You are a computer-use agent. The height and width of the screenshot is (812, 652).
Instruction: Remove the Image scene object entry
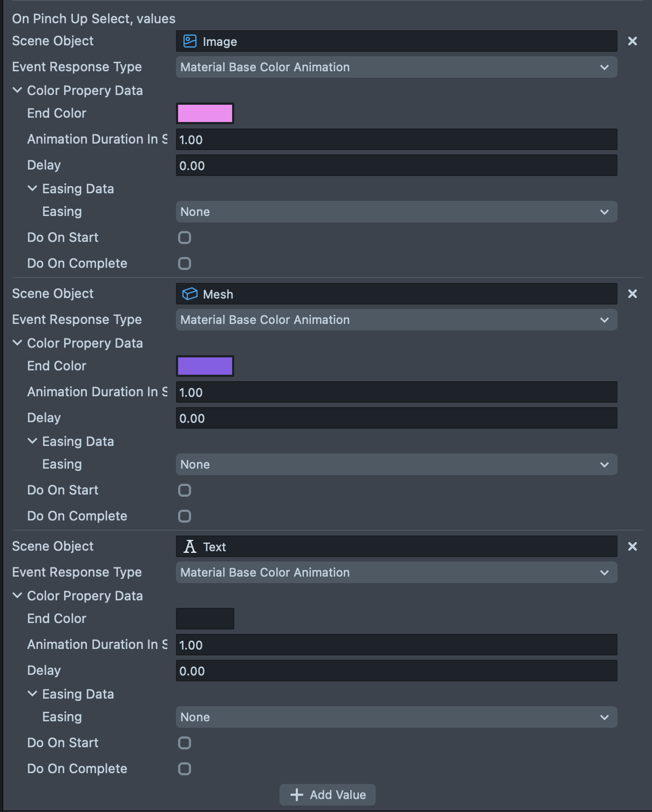pos(633,41)
